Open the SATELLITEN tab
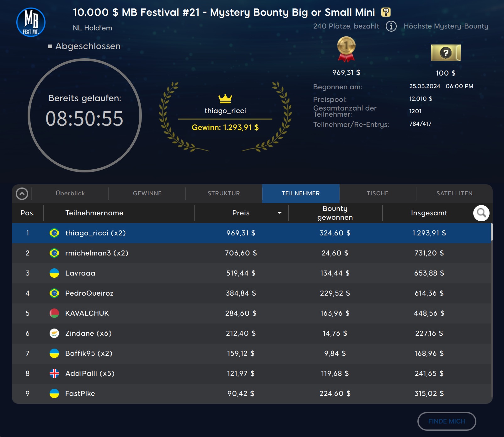The image size is (504, 437). (x=454, y=193)
